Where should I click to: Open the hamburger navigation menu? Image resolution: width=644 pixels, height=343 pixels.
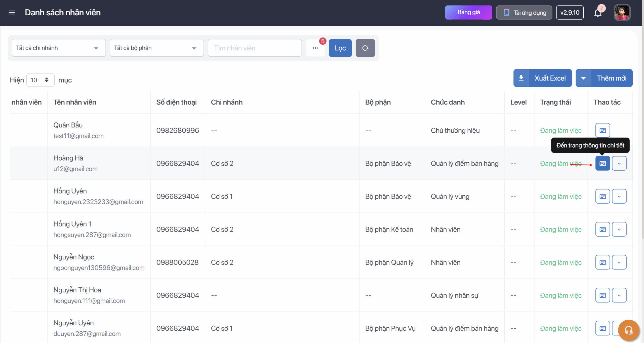(12, 13)
